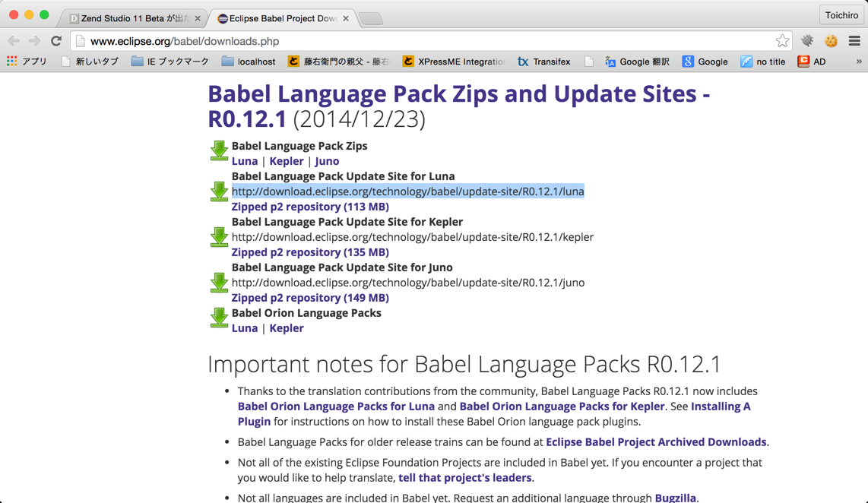Click the browser forward arrow
Viewport: 868px width, 503px height.
pyautogui.click(x=34, y=41)
